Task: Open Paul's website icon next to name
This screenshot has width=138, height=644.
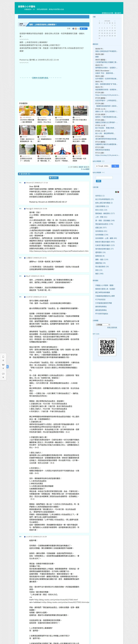Action: tap(31, 209)
